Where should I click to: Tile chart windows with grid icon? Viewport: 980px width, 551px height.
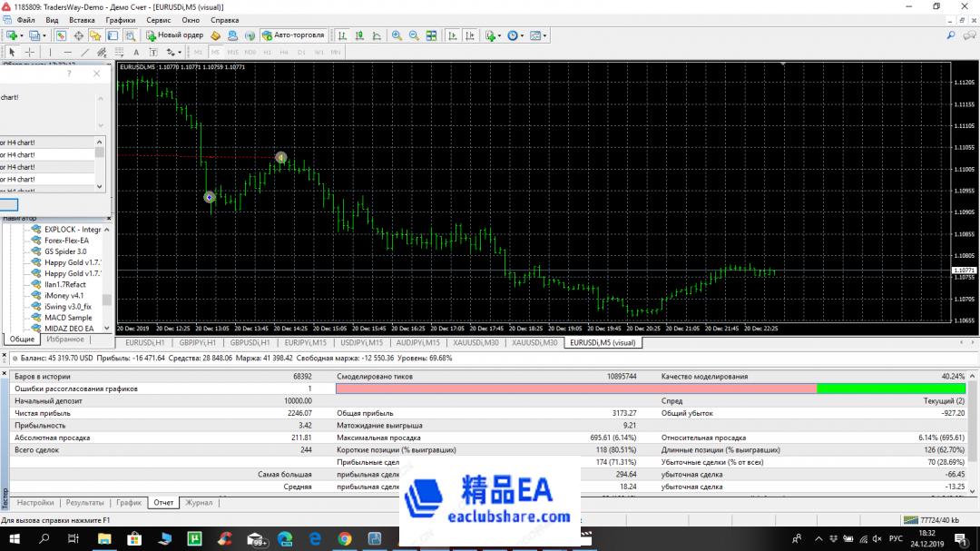pyautogui.click(x=432, y=35)
